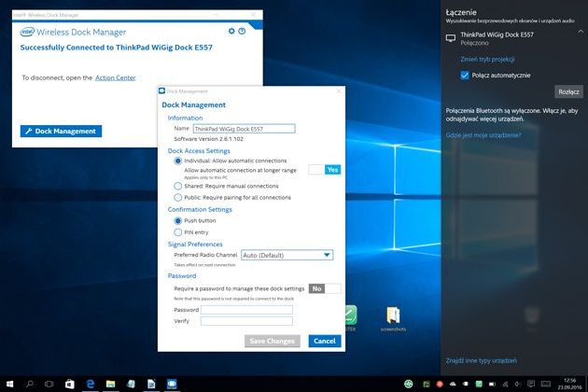Select Individual: Allow automatic connections

177,161
